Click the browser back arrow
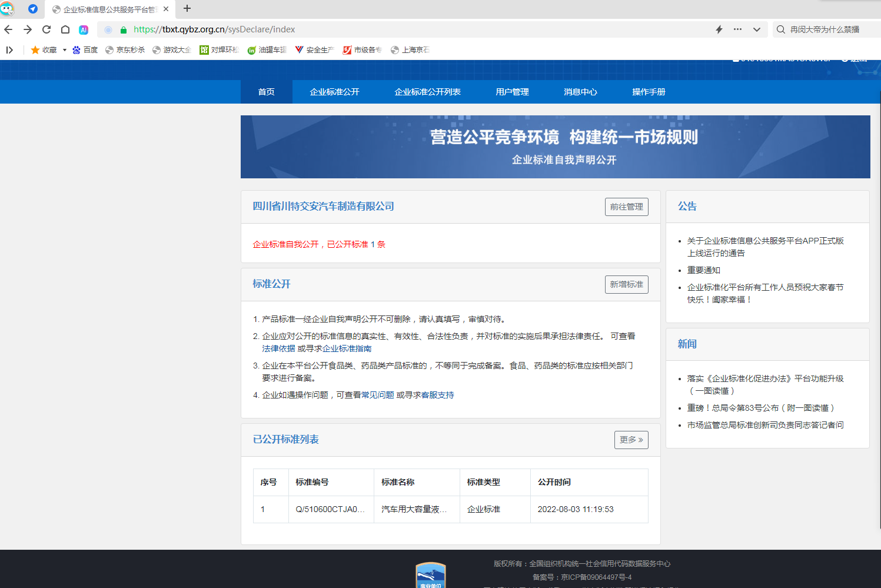Viewport: 881px width, 588px height. 8,29
